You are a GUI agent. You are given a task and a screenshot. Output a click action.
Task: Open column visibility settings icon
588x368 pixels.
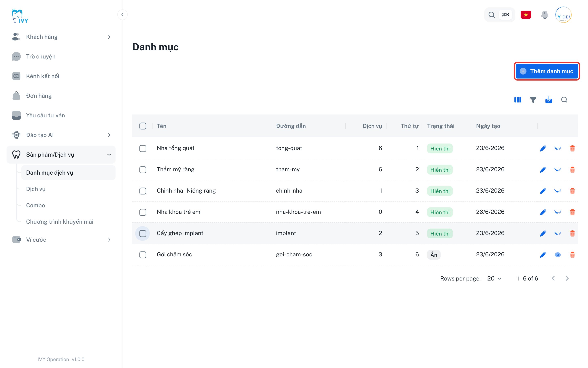pos(518,100)
